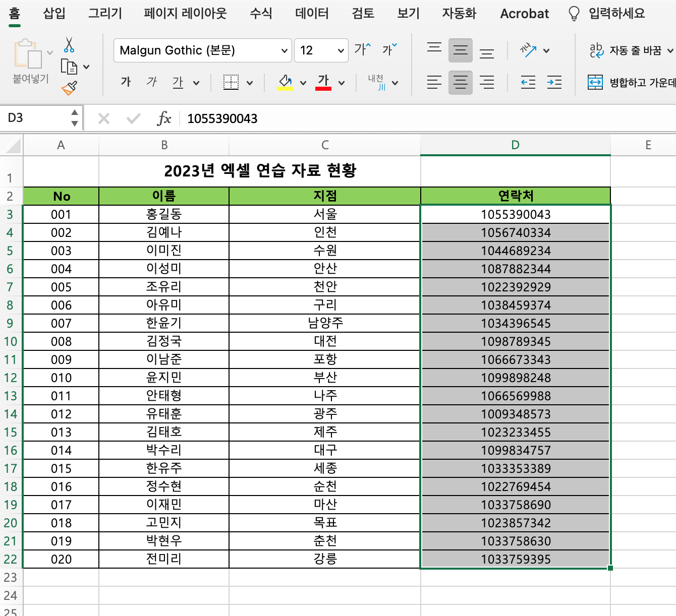
Task: Click the cell containing 1098789345
Action: (x=516, y=341)
